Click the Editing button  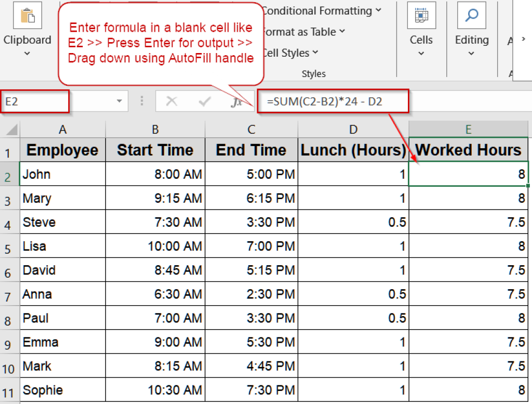point(471,40)
